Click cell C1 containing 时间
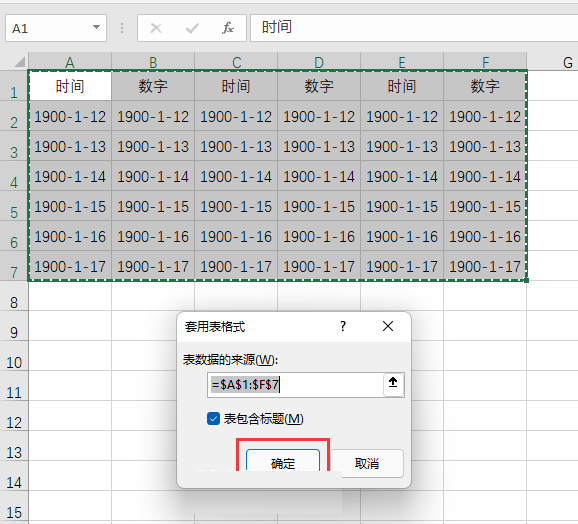The height and width of the screenshot is (524, 578). coord(236,86)
